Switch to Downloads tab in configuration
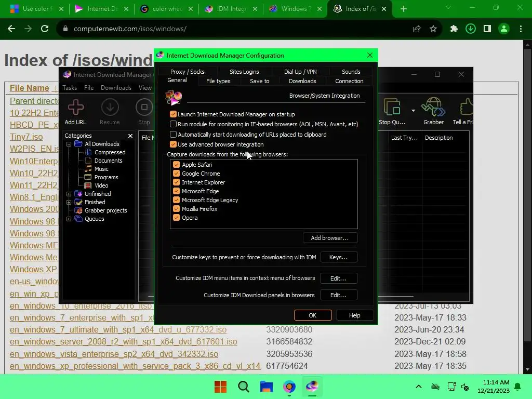532x399 pixels. tap(302, 81)
